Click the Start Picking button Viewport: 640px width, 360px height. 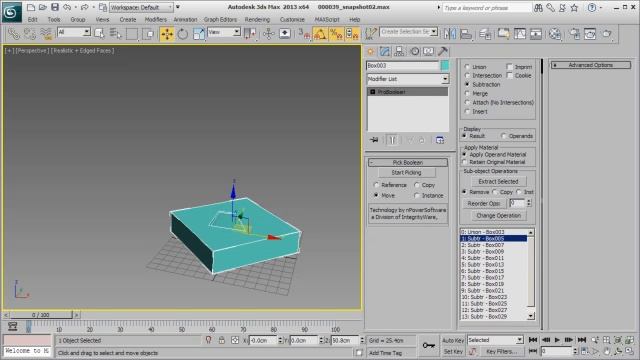(x=407, y=173)
